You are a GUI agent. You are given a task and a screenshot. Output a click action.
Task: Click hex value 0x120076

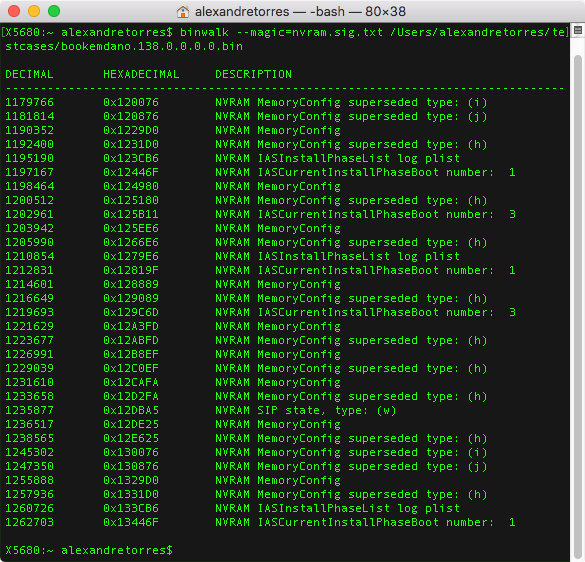click(x=131, y=102)
